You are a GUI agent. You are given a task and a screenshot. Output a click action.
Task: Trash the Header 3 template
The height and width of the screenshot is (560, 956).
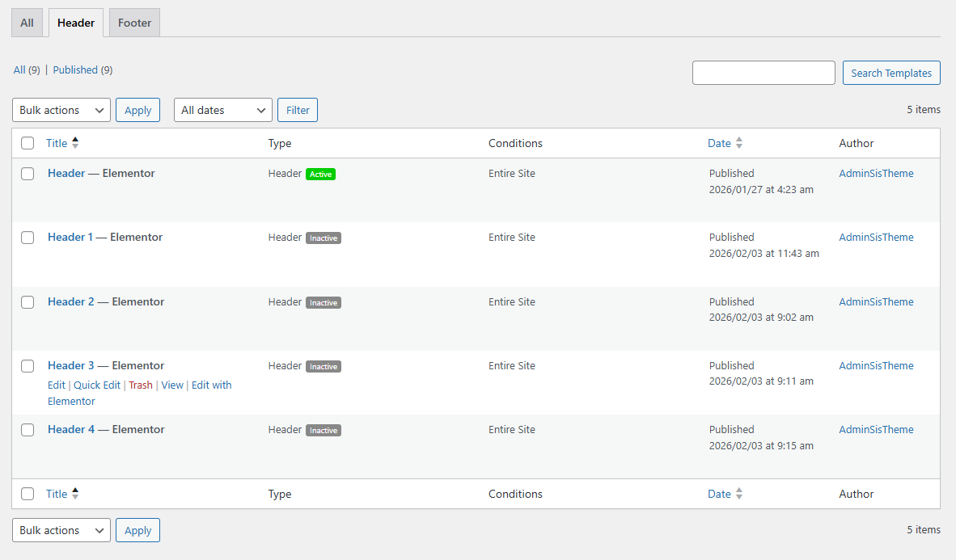140,385
